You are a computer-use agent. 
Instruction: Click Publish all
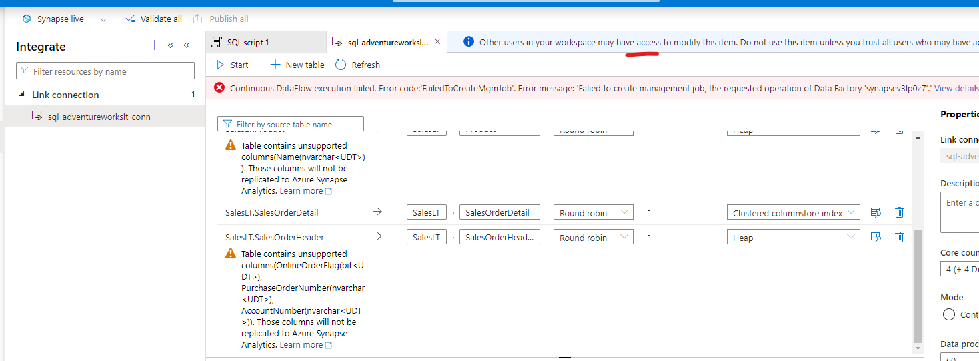click(220, 19)
